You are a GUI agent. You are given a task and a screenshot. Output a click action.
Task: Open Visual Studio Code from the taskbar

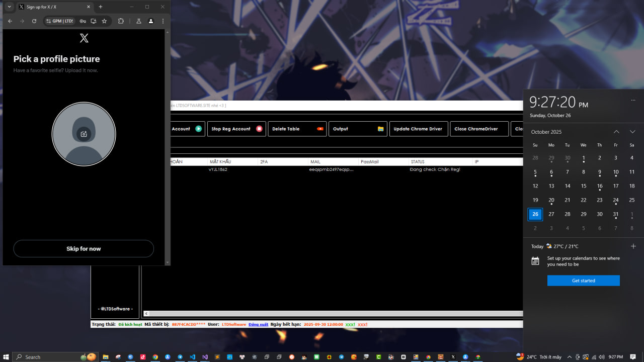point(192,357)
